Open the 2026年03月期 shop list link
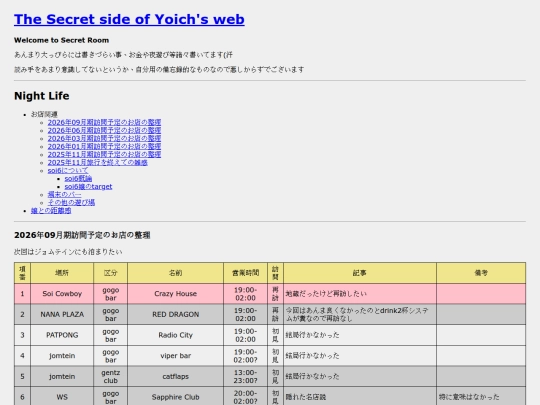The image size is (540, 405). tap(104, 138)
